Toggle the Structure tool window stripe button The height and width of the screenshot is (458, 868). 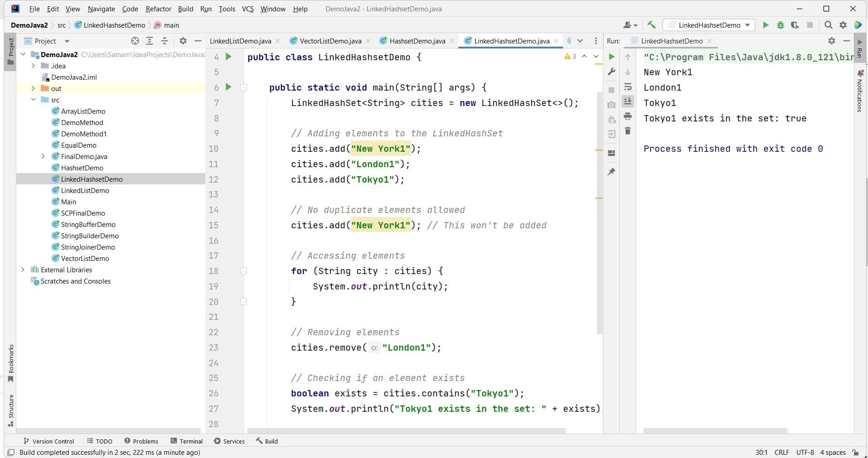click(11, 411)
